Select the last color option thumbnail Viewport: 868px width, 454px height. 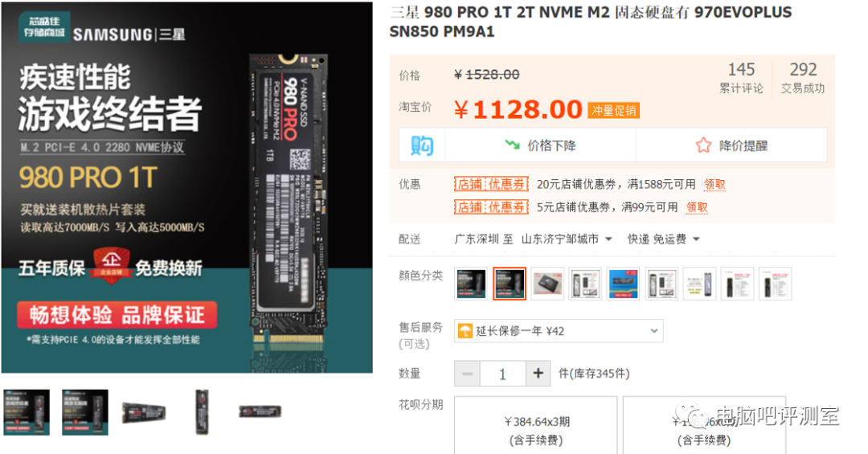coord(775,284)
